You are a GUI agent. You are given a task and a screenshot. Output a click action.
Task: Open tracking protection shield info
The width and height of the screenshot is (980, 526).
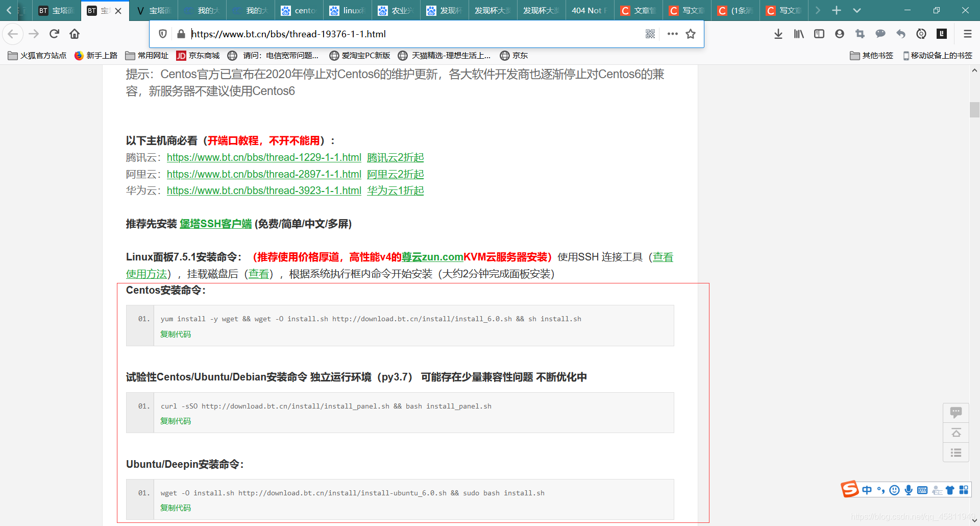(x=163, y=34)
